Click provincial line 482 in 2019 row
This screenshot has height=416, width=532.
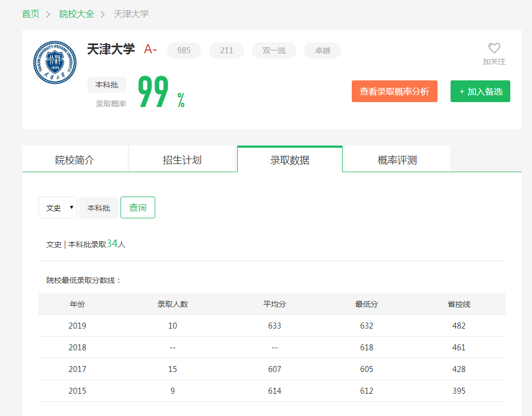coord(459,326)
